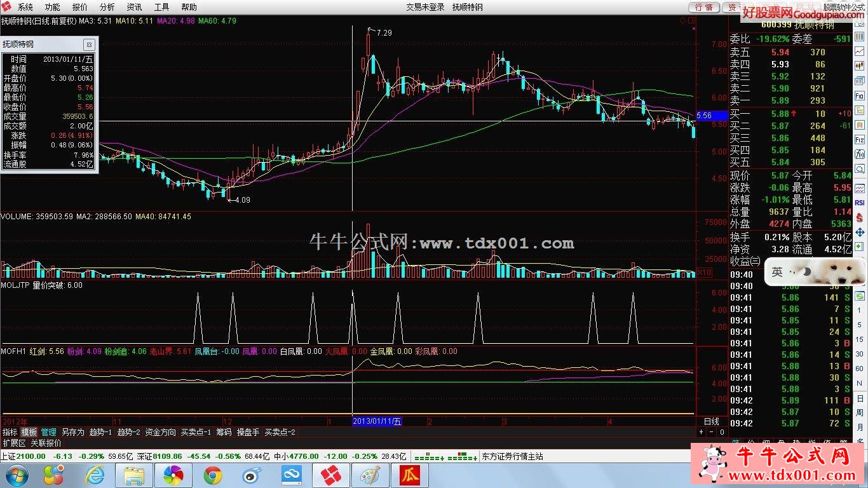The image size is (868, 488).
Task: Expand the 扩展区 extension area
Action: (14, 443)
